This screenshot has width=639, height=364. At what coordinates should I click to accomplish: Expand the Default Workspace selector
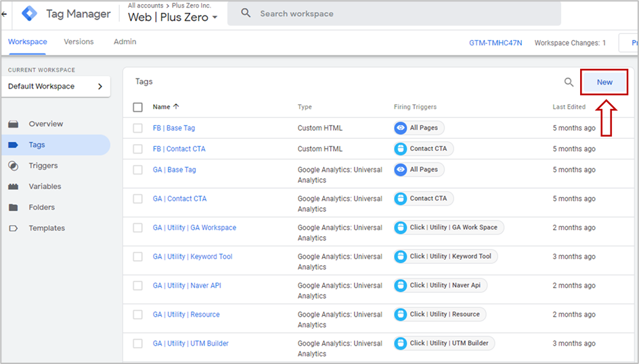(x=56, y=87)
